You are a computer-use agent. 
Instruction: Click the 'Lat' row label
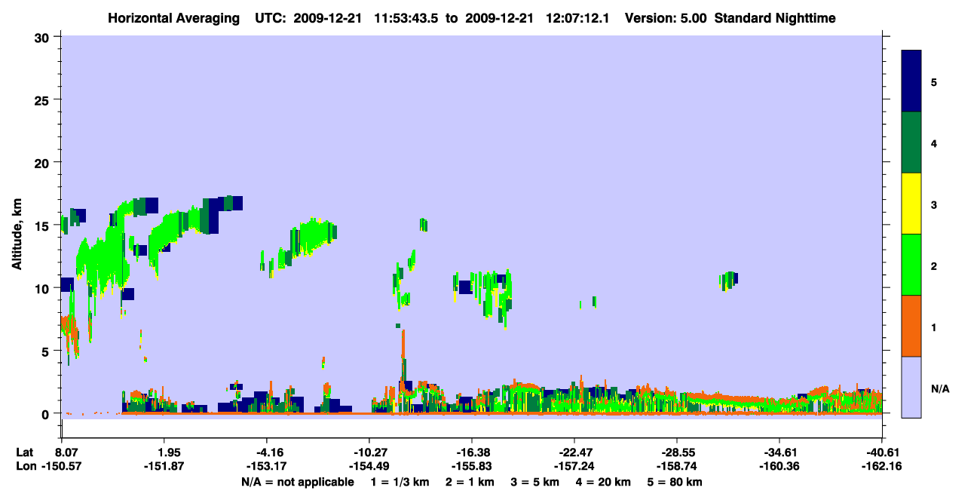tap(25, 452)
